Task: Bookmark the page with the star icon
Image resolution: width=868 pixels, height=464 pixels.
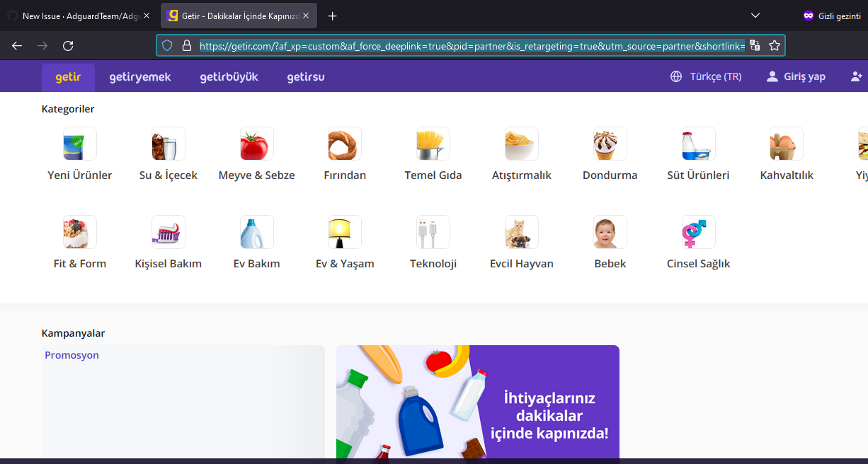Action: click(774, 45)
